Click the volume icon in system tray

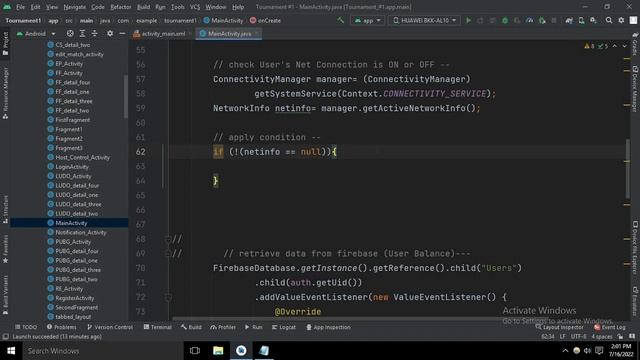click(x=587, y=351)
